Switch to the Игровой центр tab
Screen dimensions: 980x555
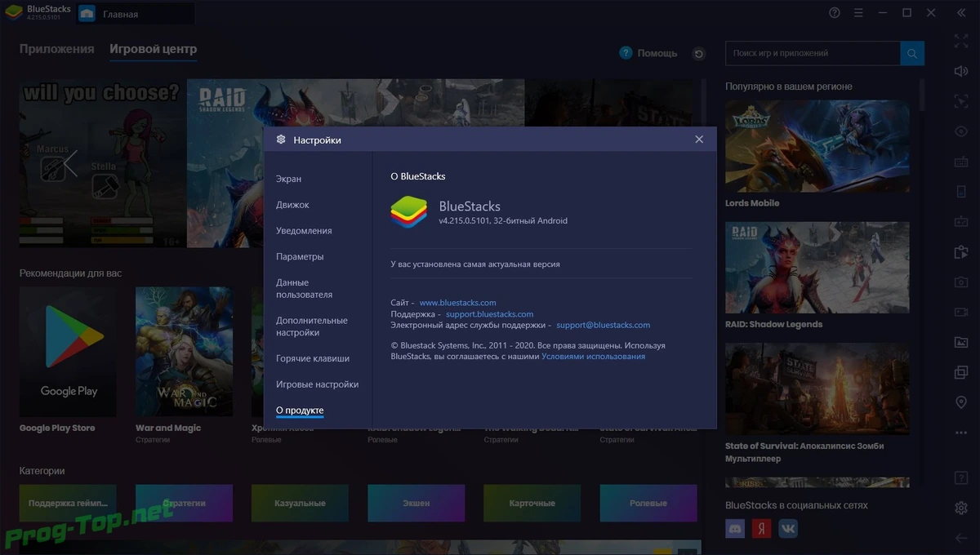(x=154, y=49)
